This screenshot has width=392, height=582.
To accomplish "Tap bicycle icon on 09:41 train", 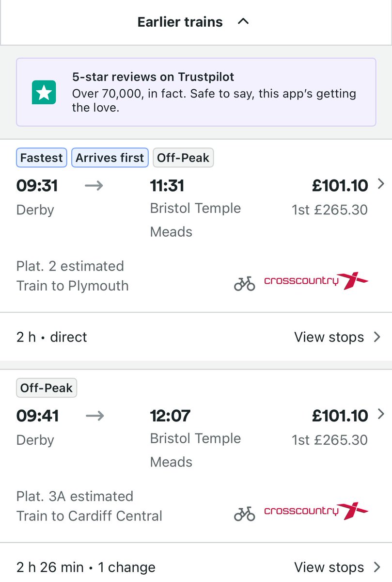I will pos(245,514).
